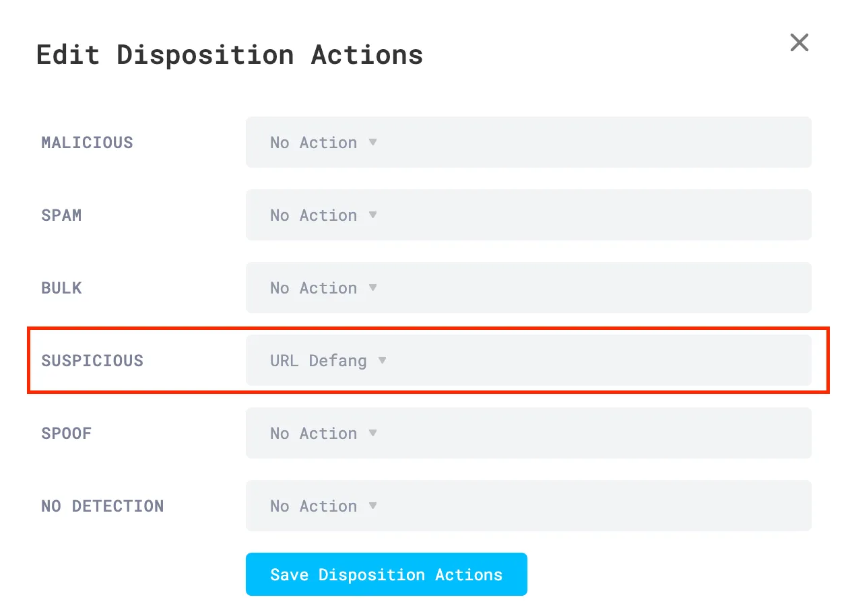Screen dimensions: 848x616
Task: Click the MALICIOUS category label
Action: pyautogui.click(x=87, y=142)
